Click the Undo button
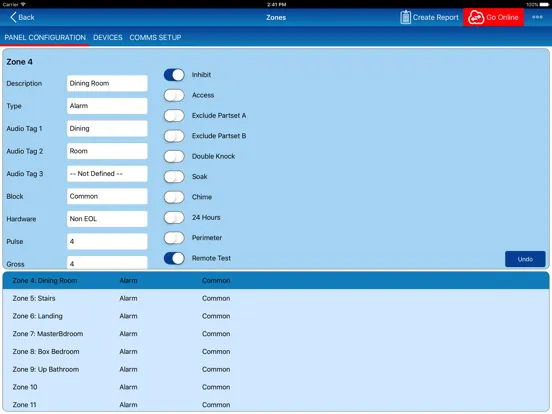This screenshot has height=414, width=552. coord(525,259)
